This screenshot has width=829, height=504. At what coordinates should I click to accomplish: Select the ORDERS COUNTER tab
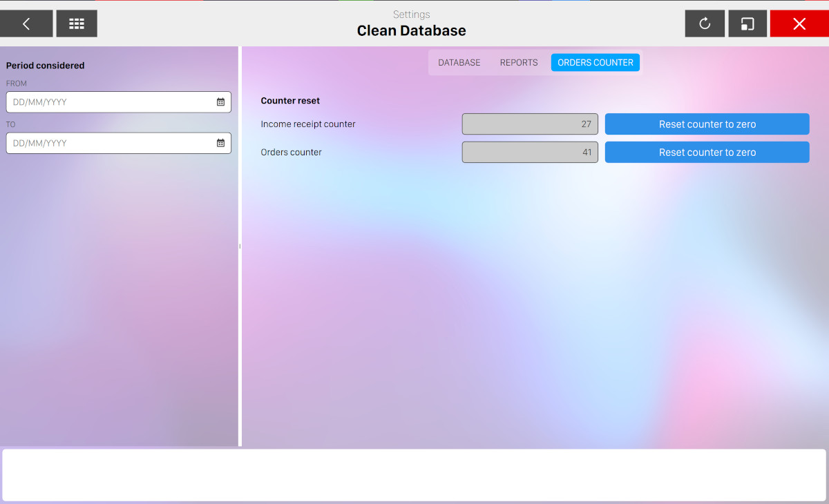pos(595,62)
